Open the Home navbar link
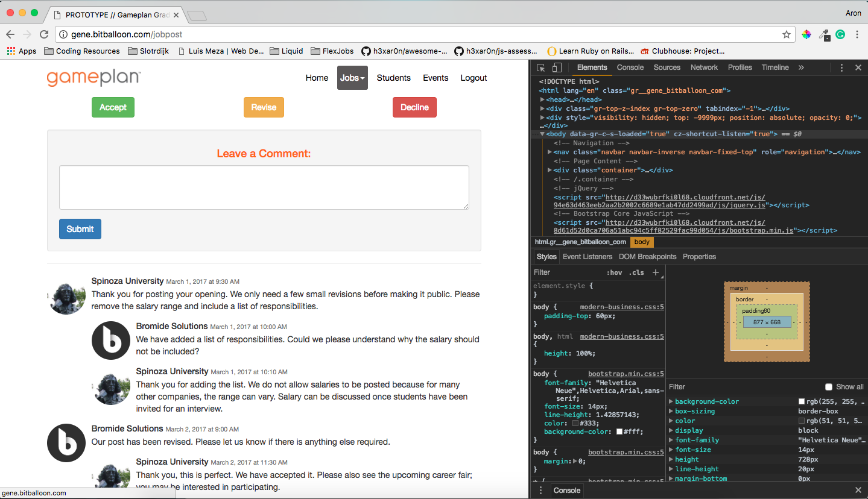 (x=317, y=78)
